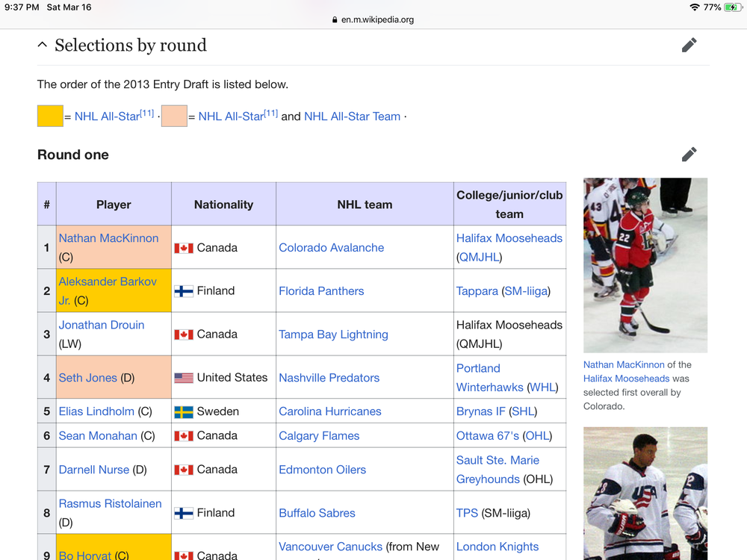Open Calgary Flames team link
Image resolution: width=747 pixels, height=560 pixels.
[x=319, y=436]
